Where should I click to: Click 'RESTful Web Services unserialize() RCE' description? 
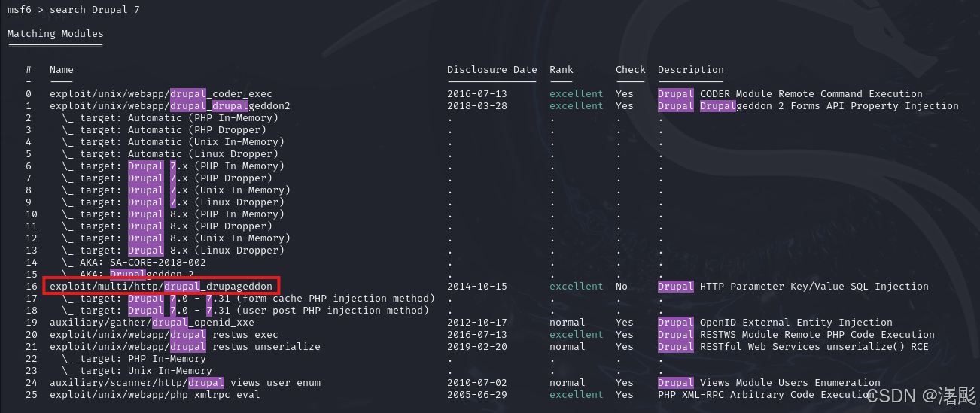point(814,347)
